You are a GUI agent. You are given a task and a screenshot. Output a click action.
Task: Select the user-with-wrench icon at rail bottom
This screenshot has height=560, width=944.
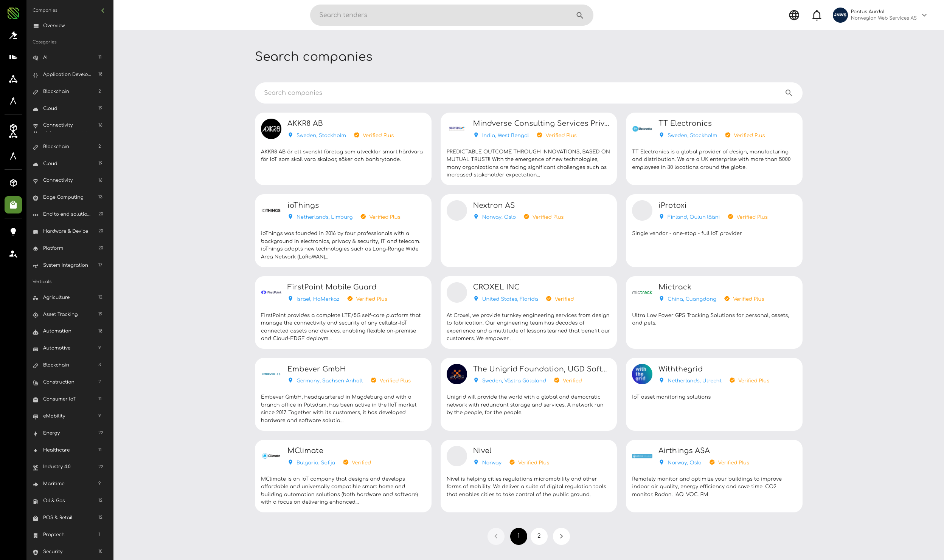[x=13, y=254]
